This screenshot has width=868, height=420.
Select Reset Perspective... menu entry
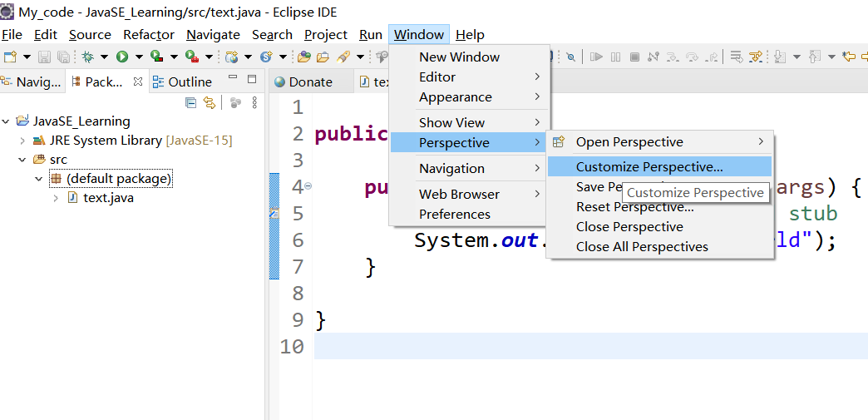[659, 207]
